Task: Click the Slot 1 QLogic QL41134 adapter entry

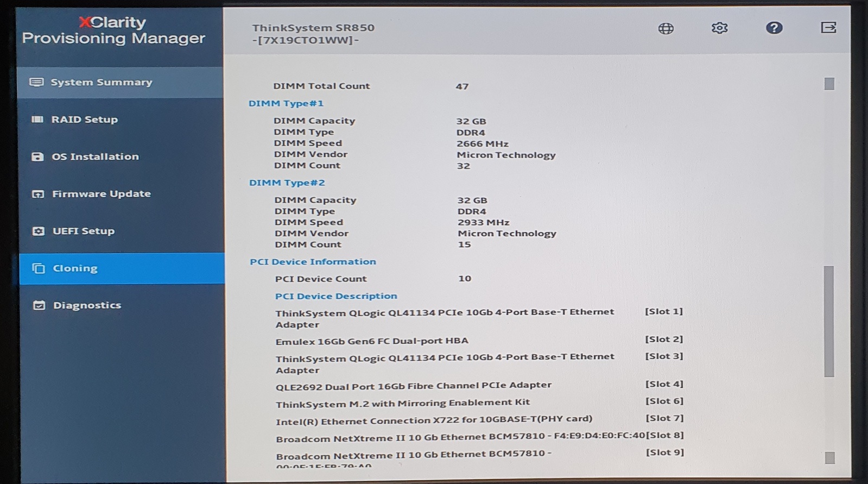Action: (445, 318)
